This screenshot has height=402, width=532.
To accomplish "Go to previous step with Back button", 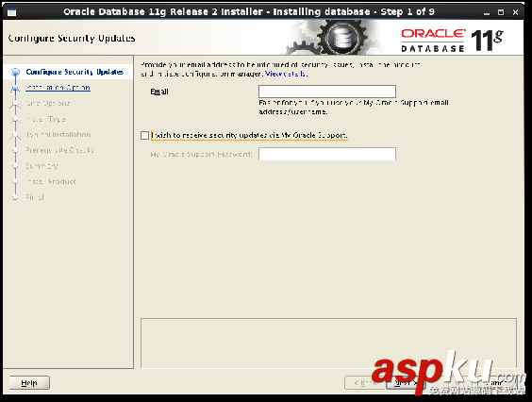I will click(x=365, y=383).
